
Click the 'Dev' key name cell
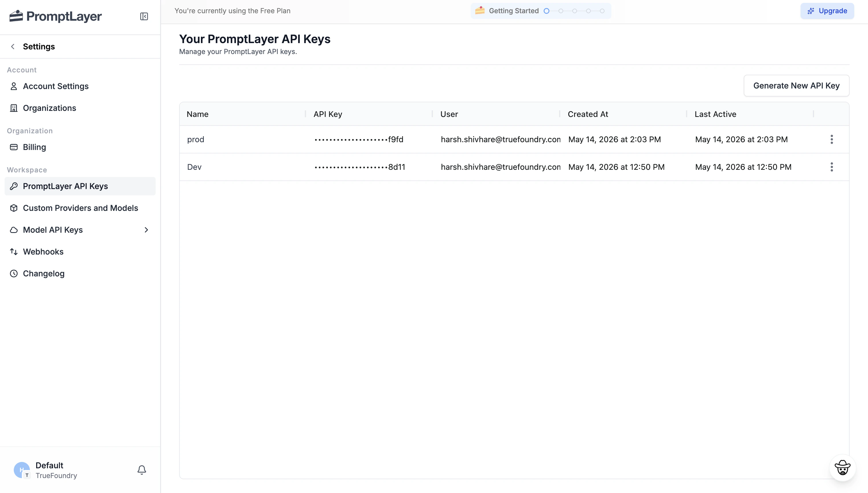coord(194,167)
